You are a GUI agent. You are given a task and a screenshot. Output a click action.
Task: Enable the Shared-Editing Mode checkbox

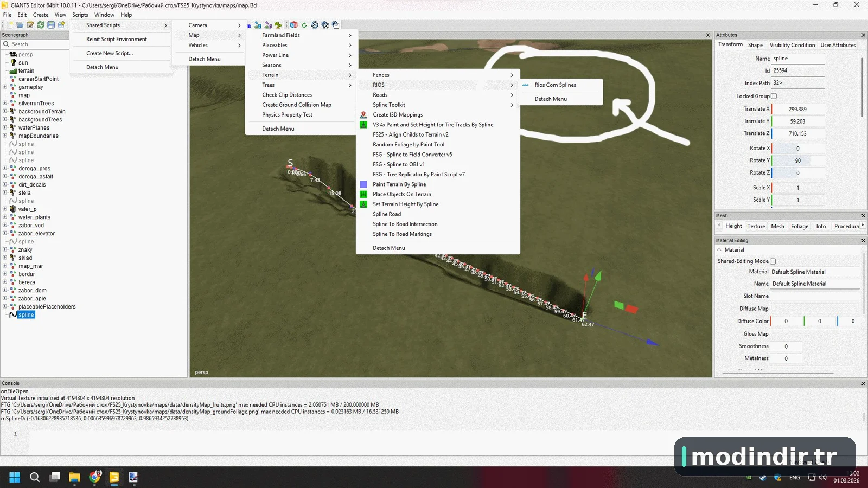point(773,261)
